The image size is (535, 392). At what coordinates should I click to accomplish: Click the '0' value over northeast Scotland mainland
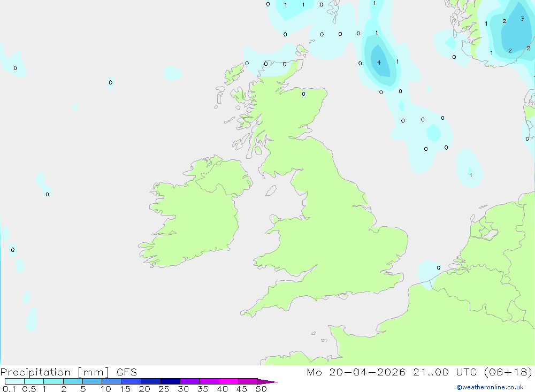click(x=304, y=94)
